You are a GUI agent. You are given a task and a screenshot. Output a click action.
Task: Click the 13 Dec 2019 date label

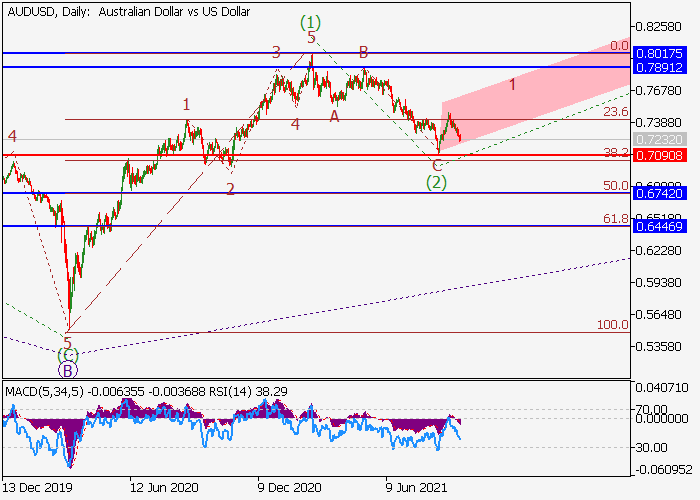point(37,488)
